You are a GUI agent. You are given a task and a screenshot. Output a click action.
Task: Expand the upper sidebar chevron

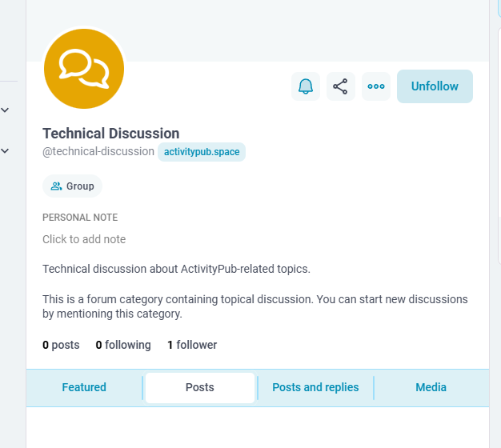pyautogui.click(x=5, y=110)
